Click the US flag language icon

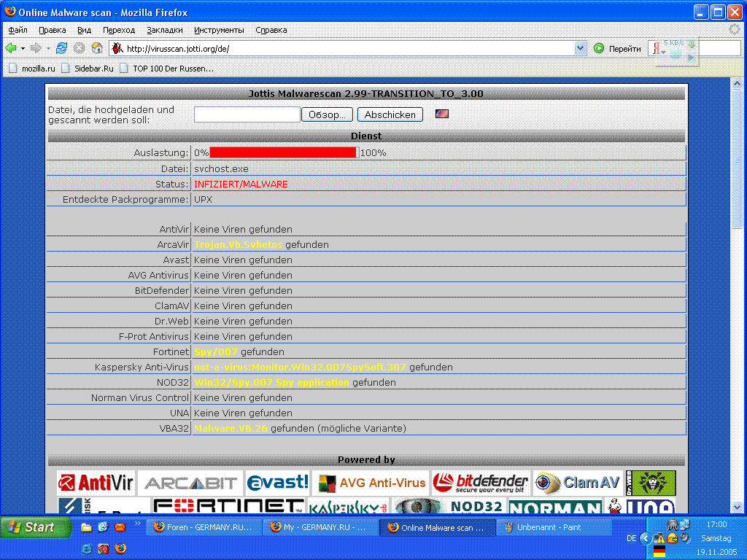coord(441,114)
